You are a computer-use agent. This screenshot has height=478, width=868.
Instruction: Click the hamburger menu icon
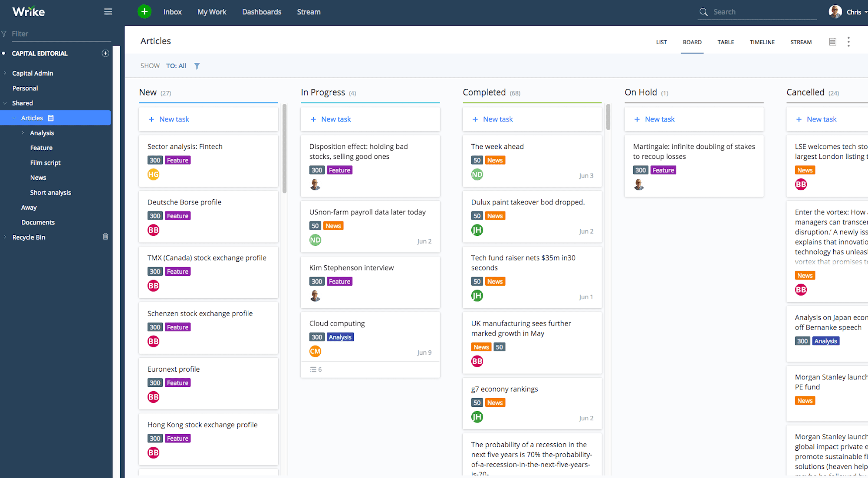pos(108,12)
